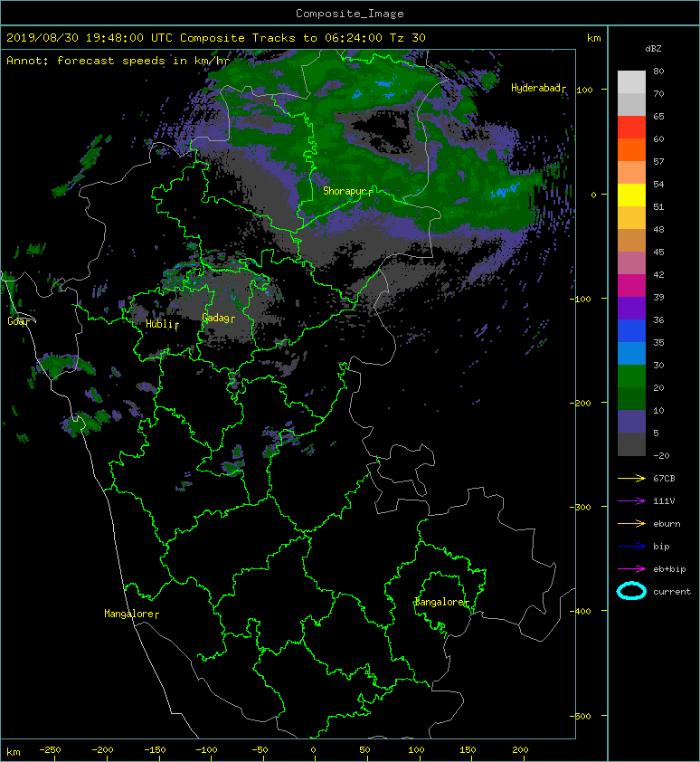Click the Shorapur city label
This screenshot has height=762, width=700.
tap(345, 191)
